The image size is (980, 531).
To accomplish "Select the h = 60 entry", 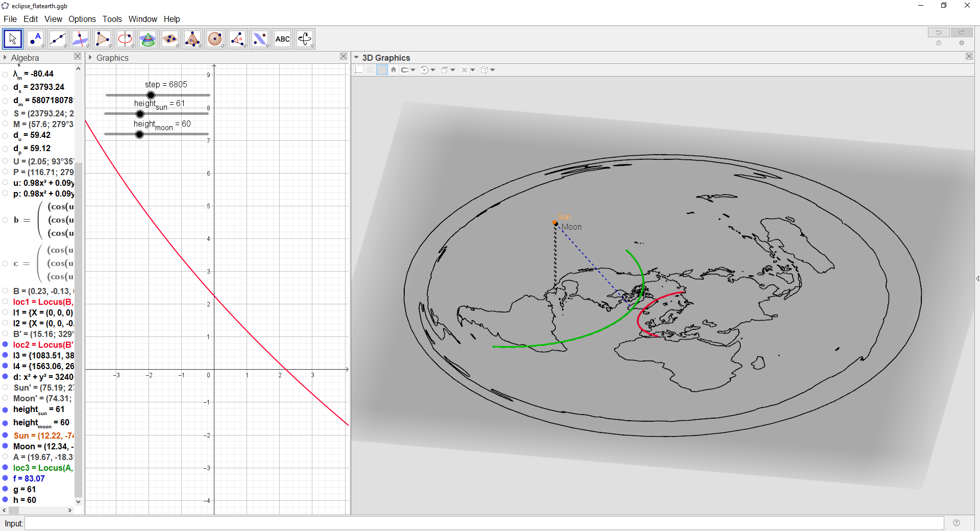I will [24, 500].
